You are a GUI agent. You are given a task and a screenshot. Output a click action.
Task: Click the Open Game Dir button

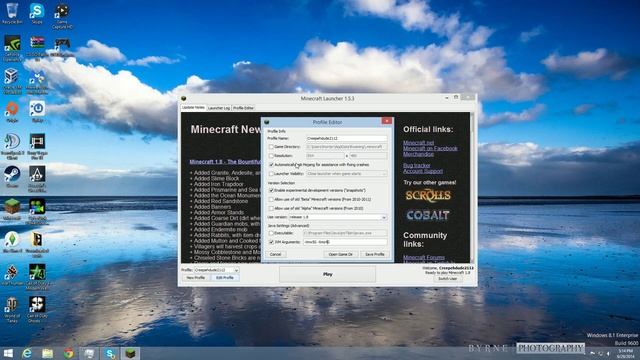(340, 254)
